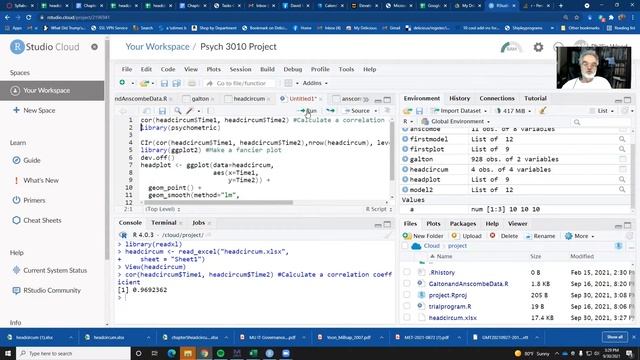Check the GaltonandAnscombeData.R checkbox
The image size is (640, 360).
407,283
